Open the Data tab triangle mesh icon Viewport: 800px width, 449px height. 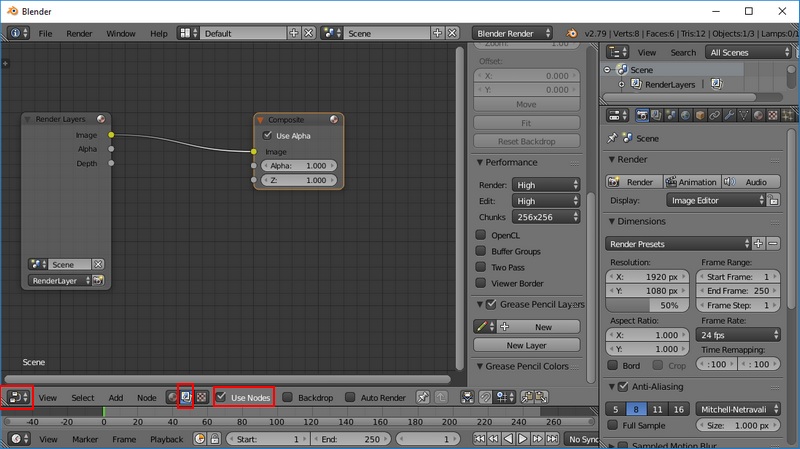click(744, 116)
